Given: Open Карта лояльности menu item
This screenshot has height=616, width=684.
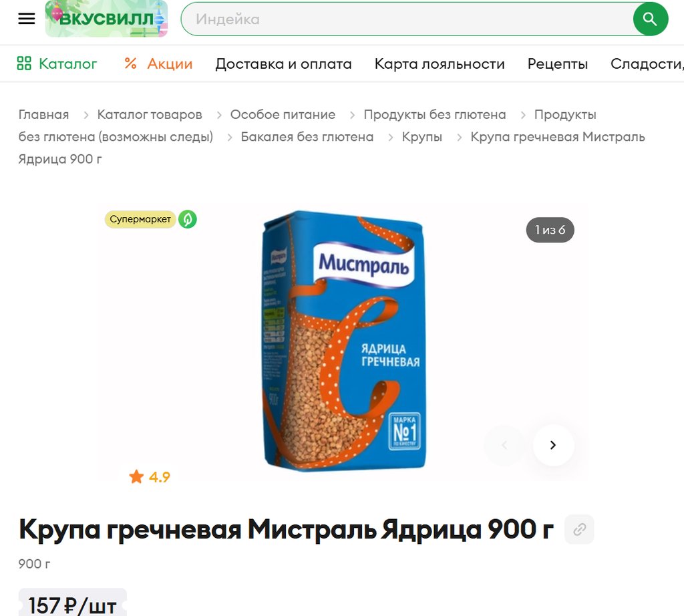Looking at the screenshot, I should tap(440, 63).
